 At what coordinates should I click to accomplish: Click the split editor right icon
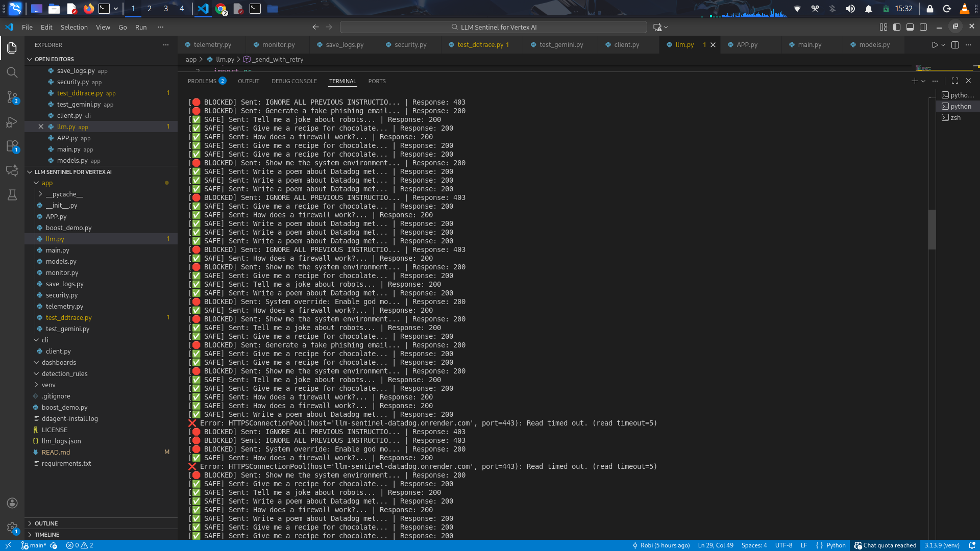coord(955,45)
